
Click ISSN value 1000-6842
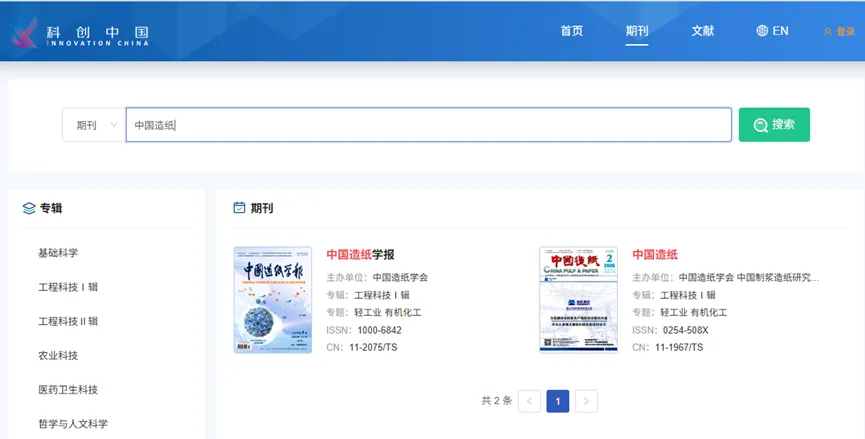click(x=380, y=330)
